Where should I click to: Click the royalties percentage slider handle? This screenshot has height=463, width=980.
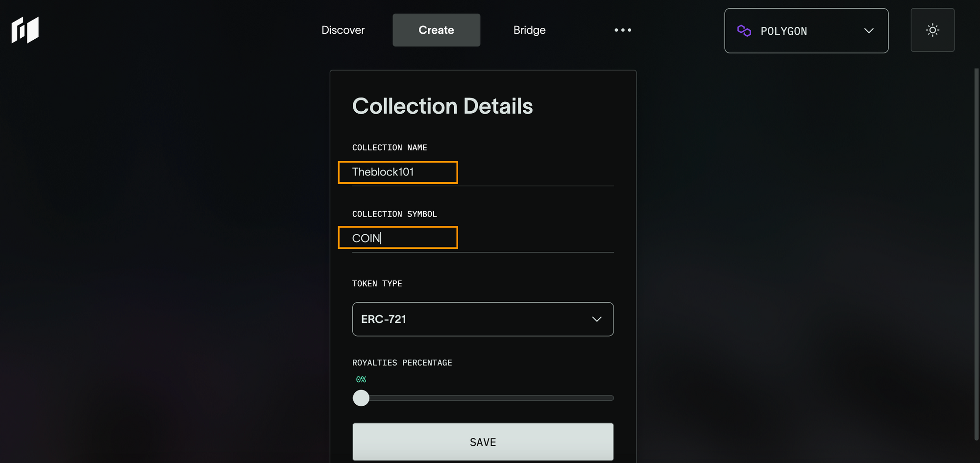(361, 398)
